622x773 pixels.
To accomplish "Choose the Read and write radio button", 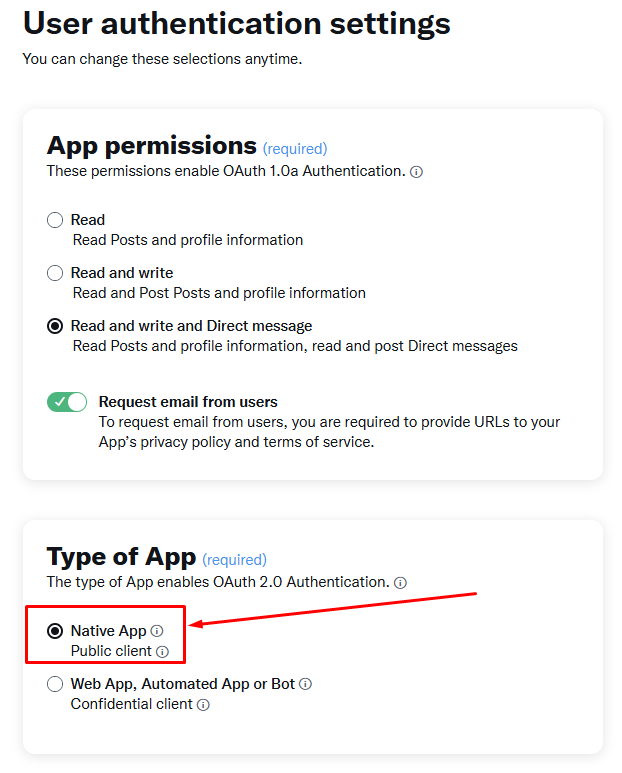I will tap(55, 273).
